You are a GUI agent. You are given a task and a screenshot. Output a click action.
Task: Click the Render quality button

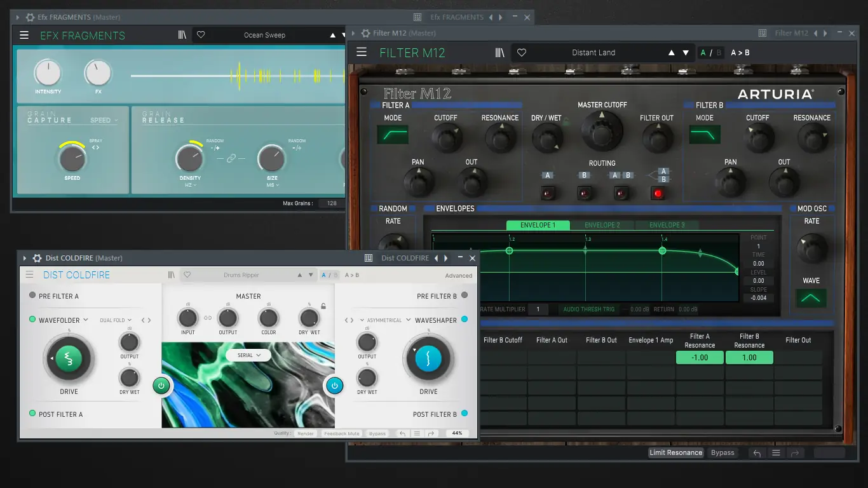pyautogui.click(x=306, y=433)
